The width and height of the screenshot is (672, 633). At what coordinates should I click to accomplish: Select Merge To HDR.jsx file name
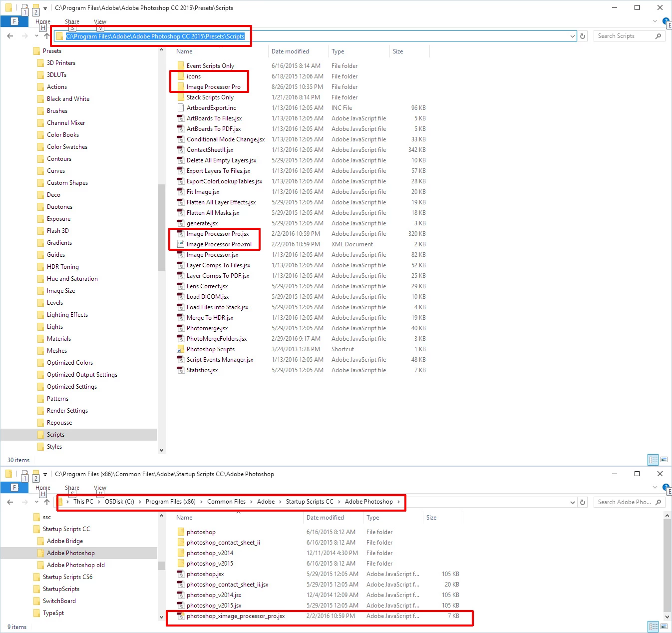[210, 318]
